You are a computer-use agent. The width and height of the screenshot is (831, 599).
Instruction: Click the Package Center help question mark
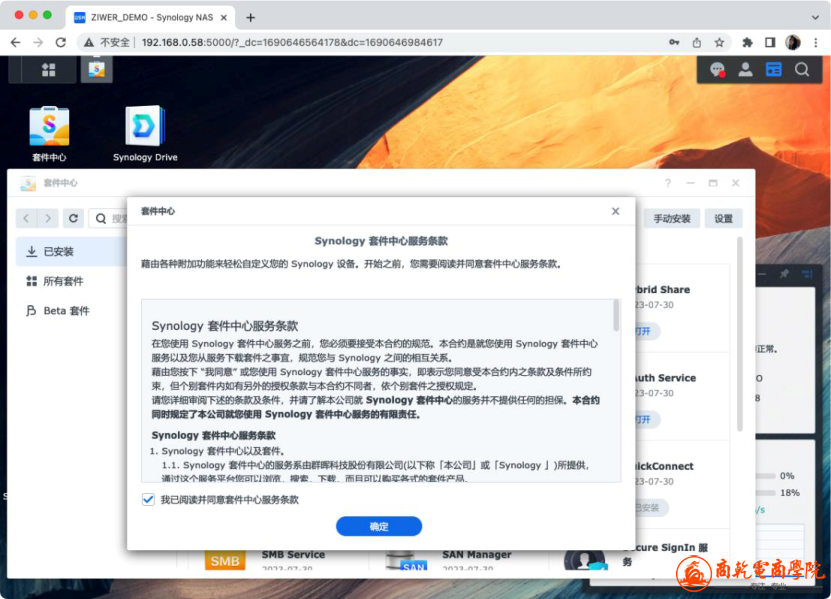(668, 183)
